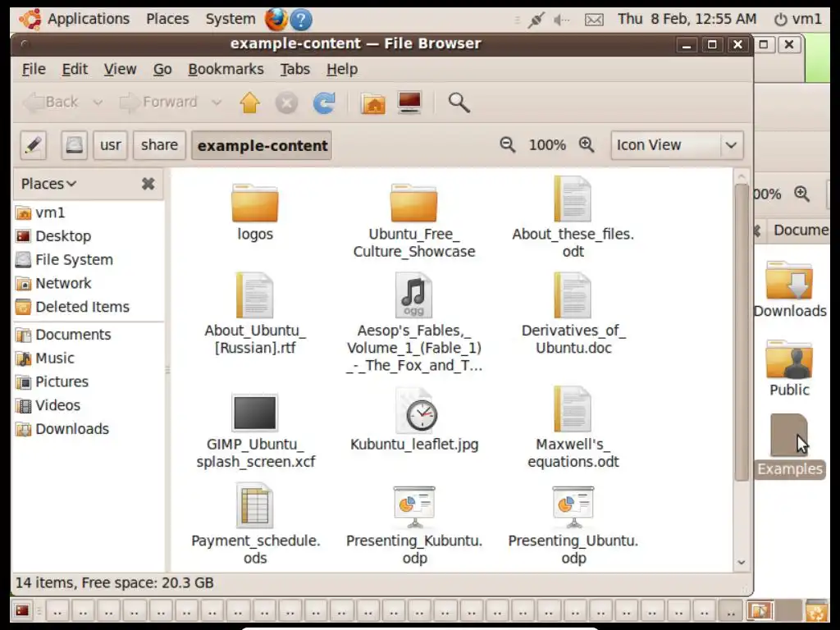Open the Tabs menu

(x=294, y=69)
